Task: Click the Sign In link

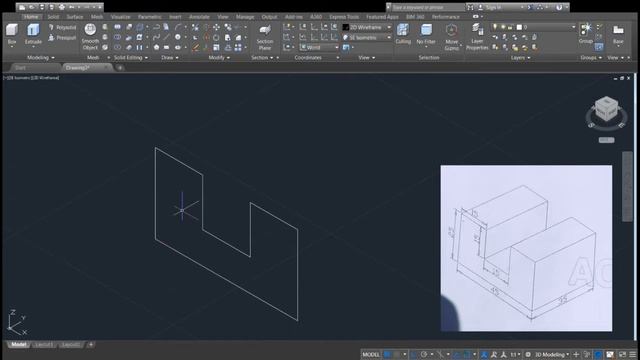Action: pos(493,7)
